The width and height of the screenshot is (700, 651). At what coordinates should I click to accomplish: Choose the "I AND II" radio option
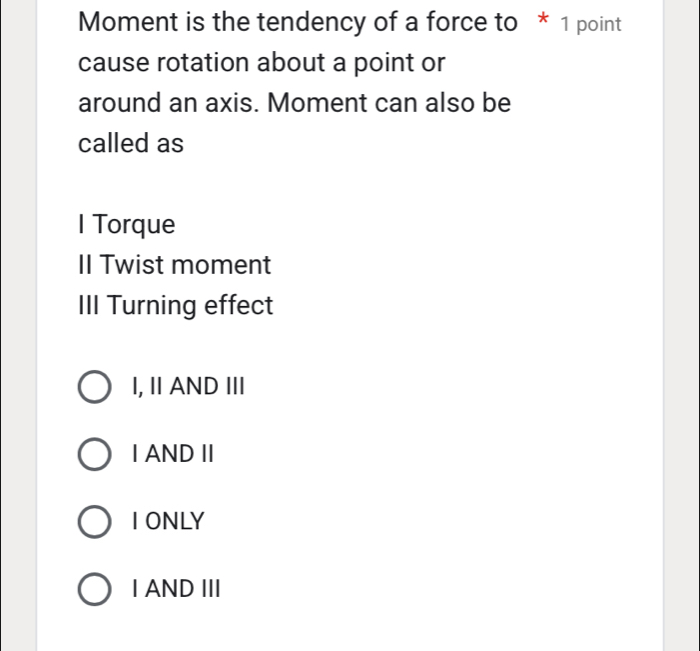(94, 454)
